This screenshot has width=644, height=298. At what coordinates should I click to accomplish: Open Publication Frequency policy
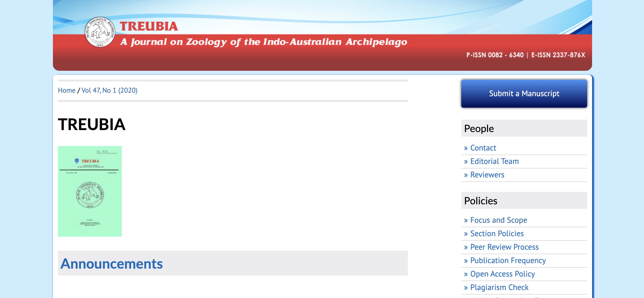[x=508, y=260]
